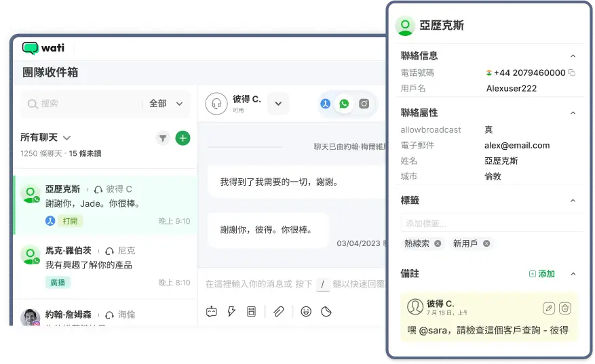Collapse the 標籤 section
The height and width of the screenshot is (364, 595).
point(573,201)
